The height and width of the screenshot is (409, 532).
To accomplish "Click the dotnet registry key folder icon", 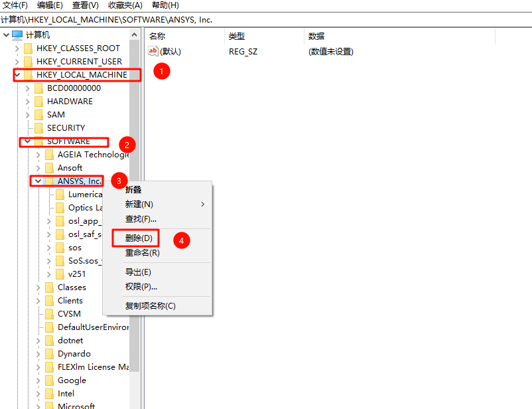I will [x=48, y=340].
